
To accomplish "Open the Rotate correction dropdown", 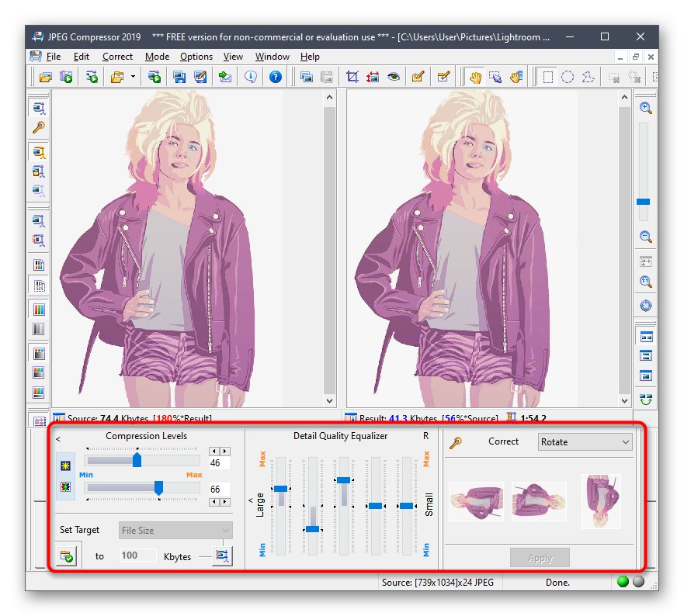I will point(585,442).
